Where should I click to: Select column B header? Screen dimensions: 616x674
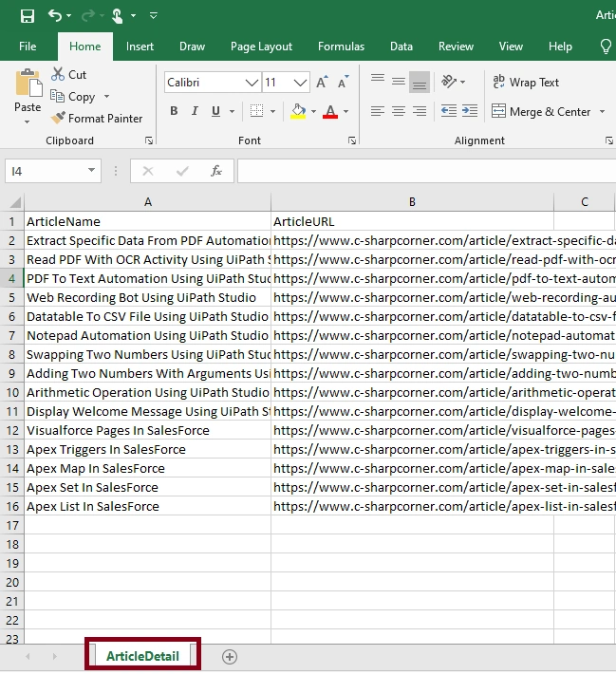point(412,202)
